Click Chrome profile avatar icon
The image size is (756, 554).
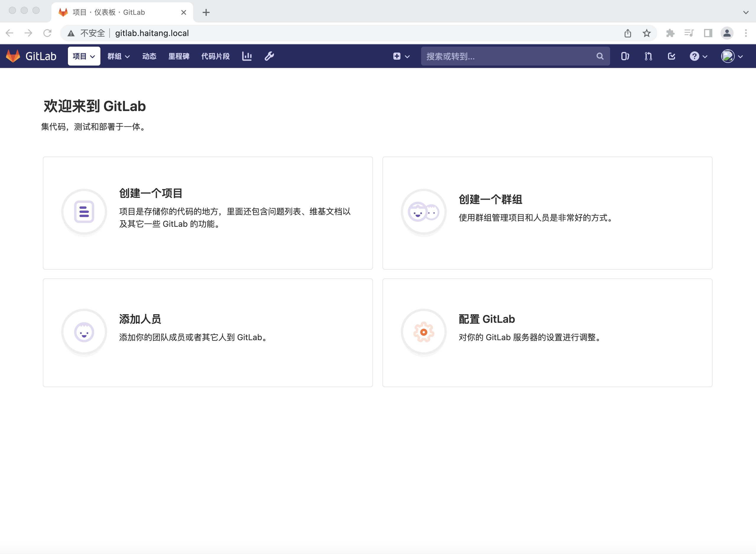727,33
